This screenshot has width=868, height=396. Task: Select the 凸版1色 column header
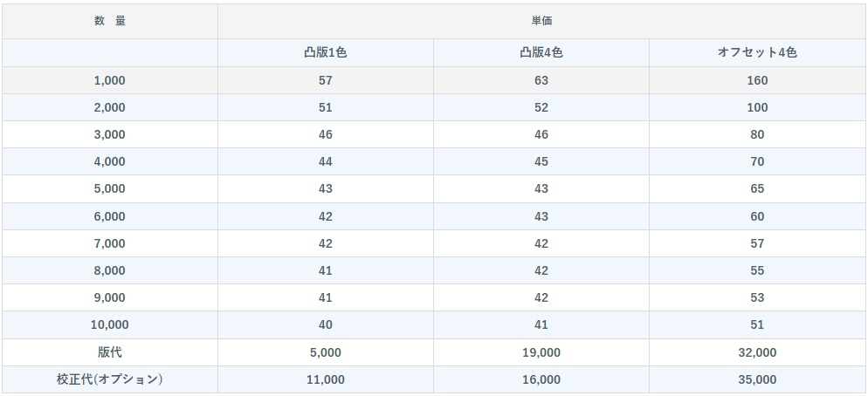(x=326, y=52)
